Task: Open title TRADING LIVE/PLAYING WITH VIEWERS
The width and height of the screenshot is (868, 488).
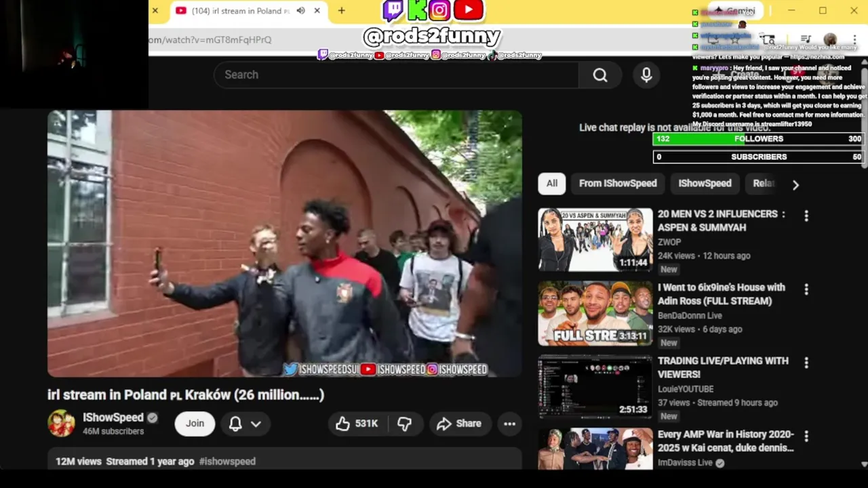Action: 722,367
